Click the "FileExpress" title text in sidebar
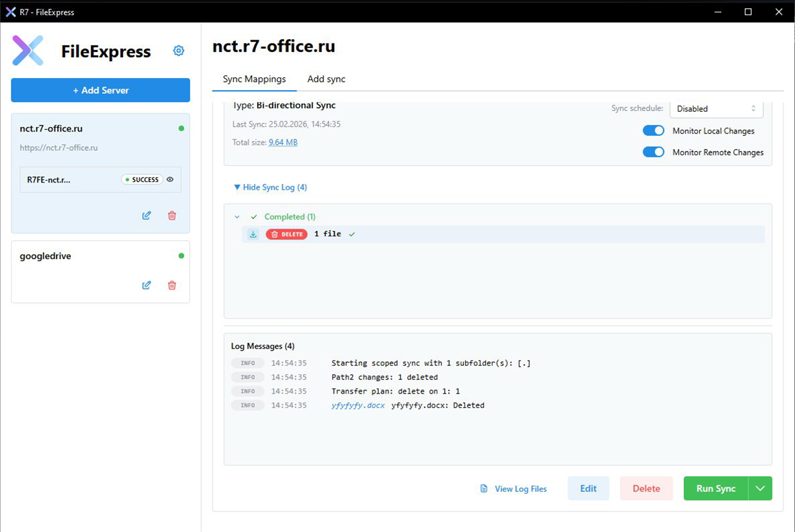This screenshot has height=532, width=795. [x=106, y=52]
